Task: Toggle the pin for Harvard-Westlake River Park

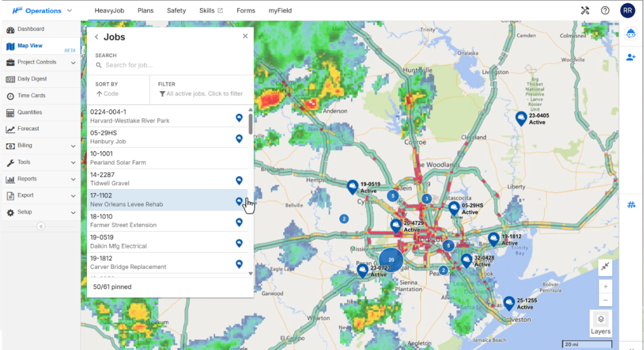Action: point(239,118)
